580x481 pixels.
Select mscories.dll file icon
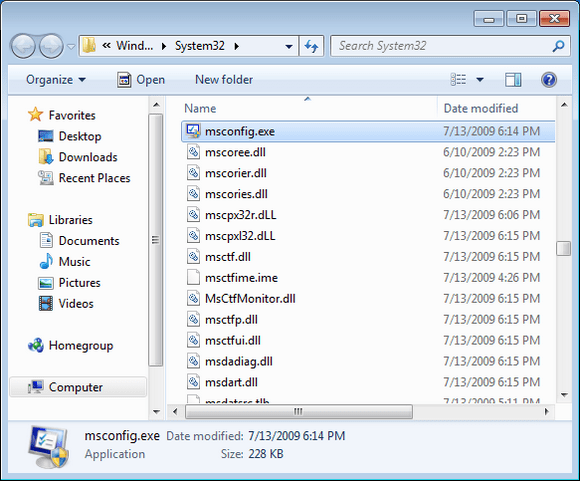193,194
